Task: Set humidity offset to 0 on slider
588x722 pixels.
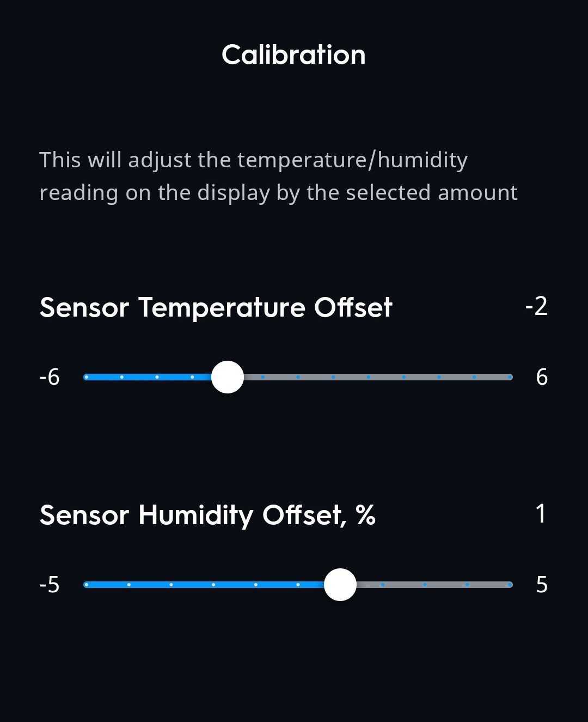Action: pos(298,585)
